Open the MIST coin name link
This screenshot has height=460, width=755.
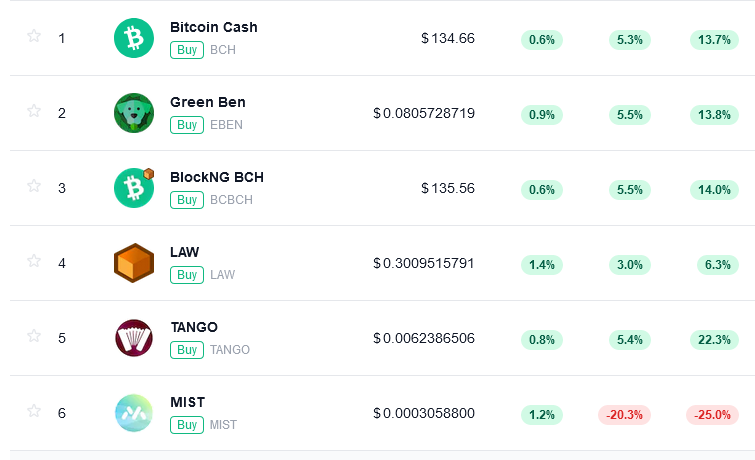pyautogui.click(x=188, y=402)
